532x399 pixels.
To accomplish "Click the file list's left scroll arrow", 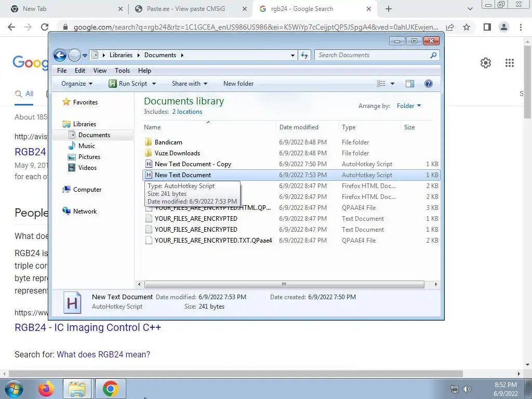I will 139,284.
